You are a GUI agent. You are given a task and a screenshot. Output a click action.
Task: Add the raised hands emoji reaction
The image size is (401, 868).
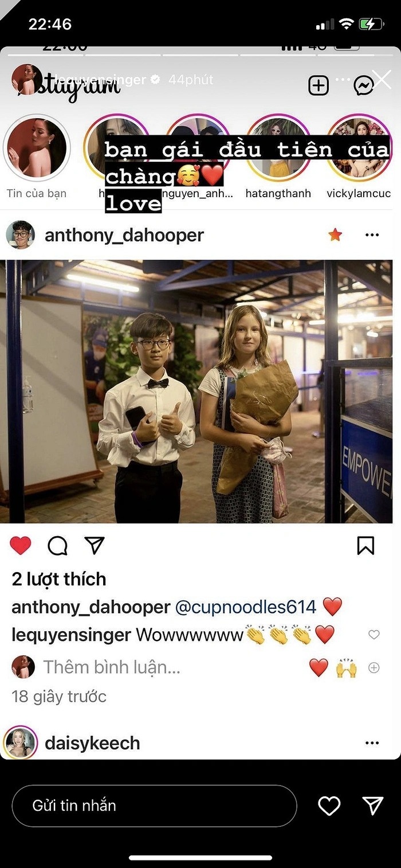pos(347,668)
